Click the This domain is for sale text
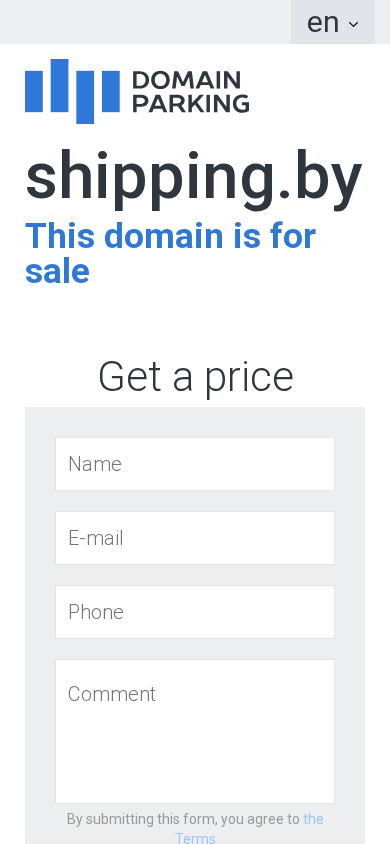Screen dimensions: 390x844 tap(170, 254)
